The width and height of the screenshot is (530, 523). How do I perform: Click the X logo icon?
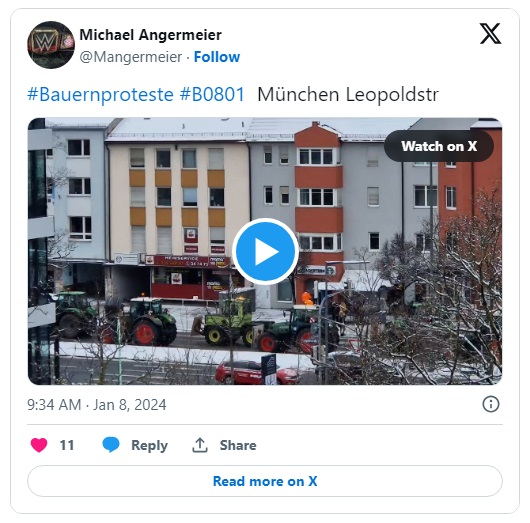[490, 33]
